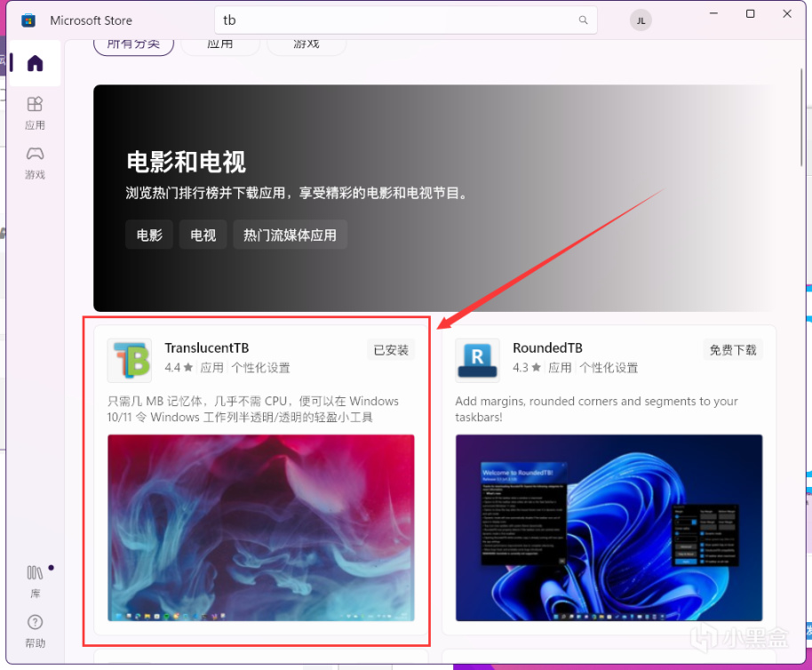Click the vertical scrollbar thumb
The width and height of the screenshot is (812, 670).
(x=801, y=117)
